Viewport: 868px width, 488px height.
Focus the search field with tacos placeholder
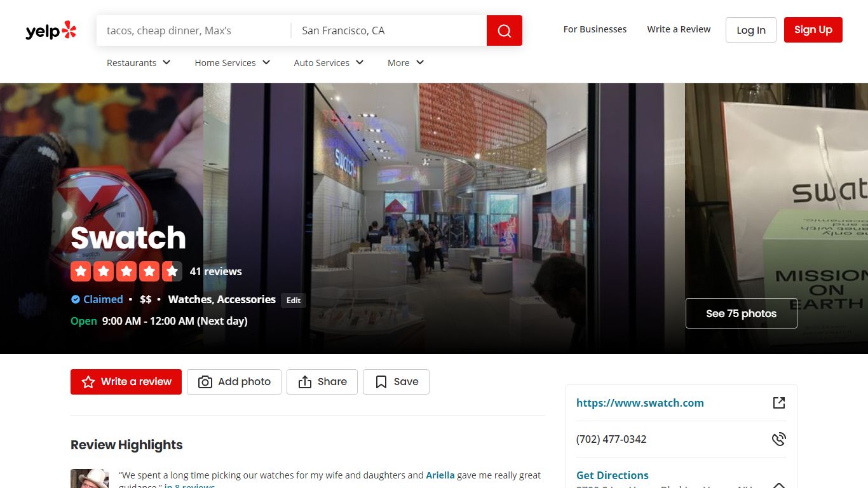(x=194, y=30)
